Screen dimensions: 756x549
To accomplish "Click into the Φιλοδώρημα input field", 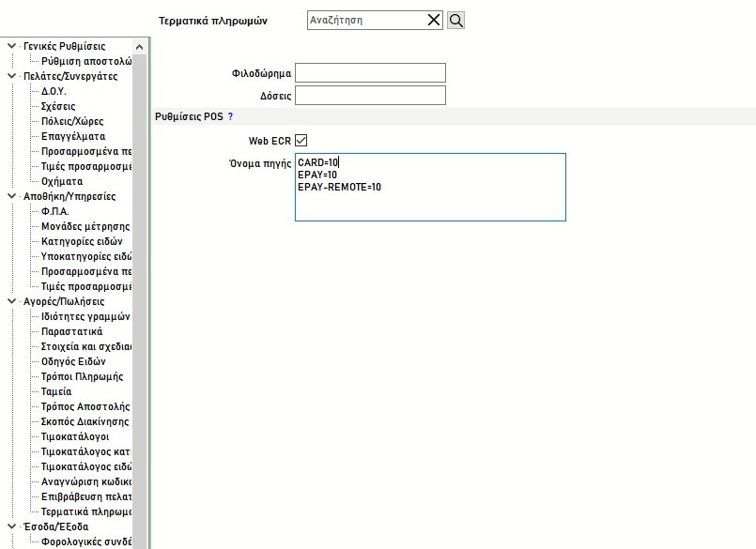I will click(x=370, y=73).
